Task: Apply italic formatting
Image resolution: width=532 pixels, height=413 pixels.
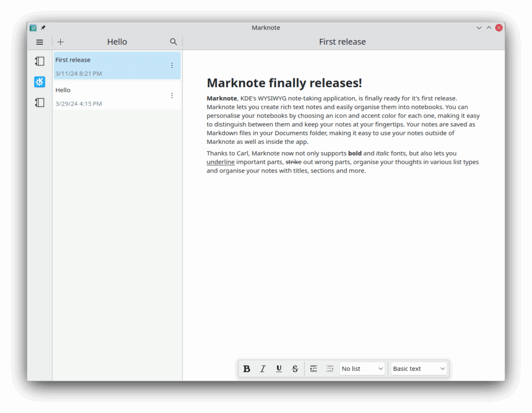Action: (x=263, y=368)
